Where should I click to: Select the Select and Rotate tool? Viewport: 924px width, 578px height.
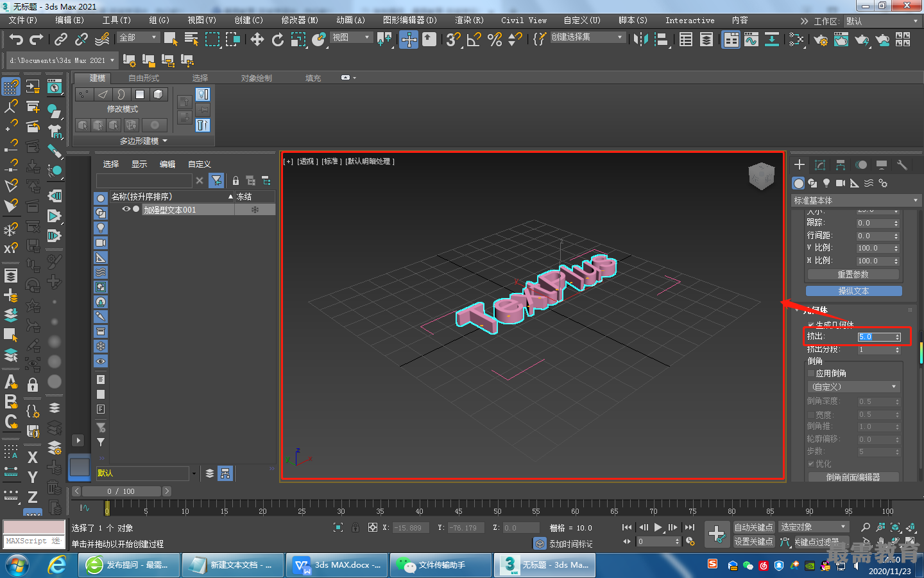tap(278, 40)
